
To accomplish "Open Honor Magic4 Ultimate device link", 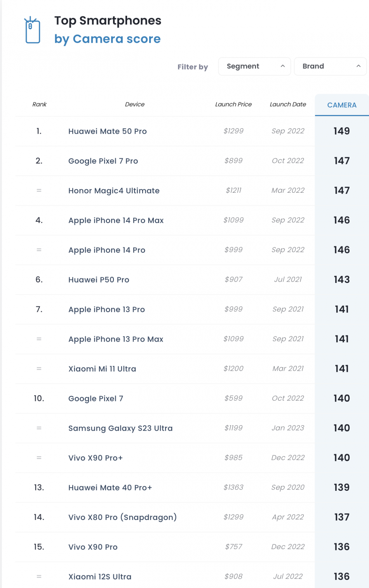I will pos(114,191).
